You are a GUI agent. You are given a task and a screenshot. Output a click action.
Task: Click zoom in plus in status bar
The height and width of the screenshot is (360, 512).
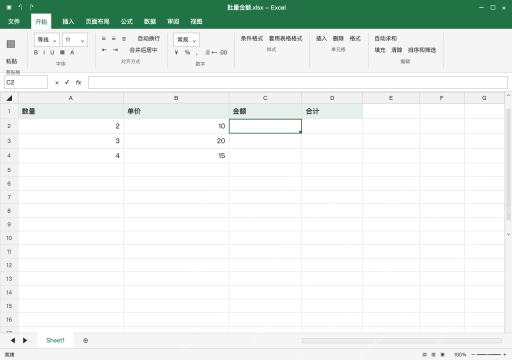505,354
